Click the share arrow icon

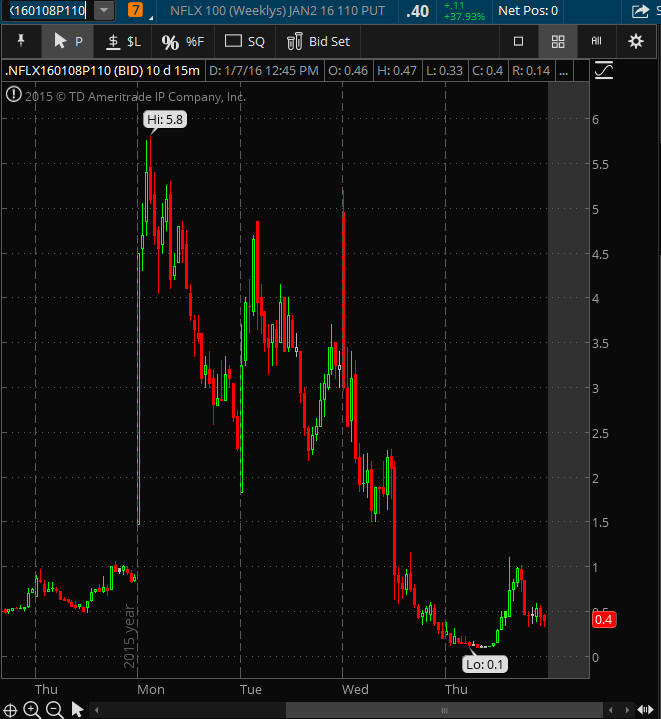[640, 11]
